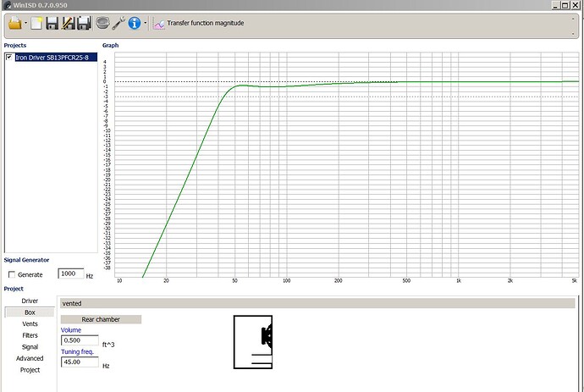Click the Volume label

coord(71,330)
